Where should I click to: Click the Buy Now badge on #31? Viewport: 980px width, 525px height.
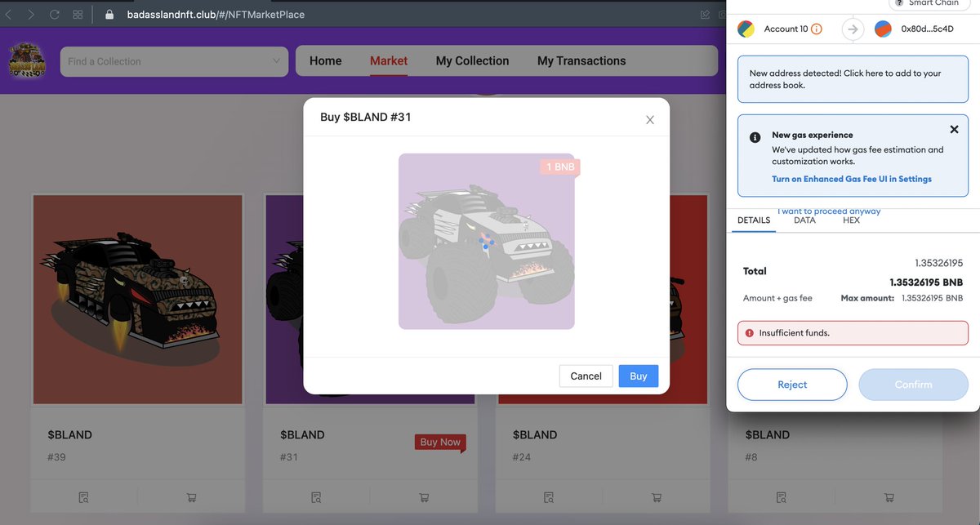coord(440,443)
